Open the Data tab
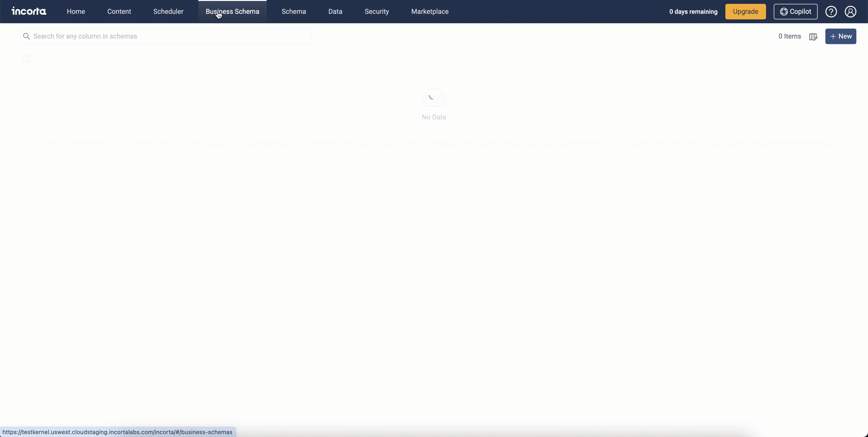868x437 pixels. (x=335, y=12)
